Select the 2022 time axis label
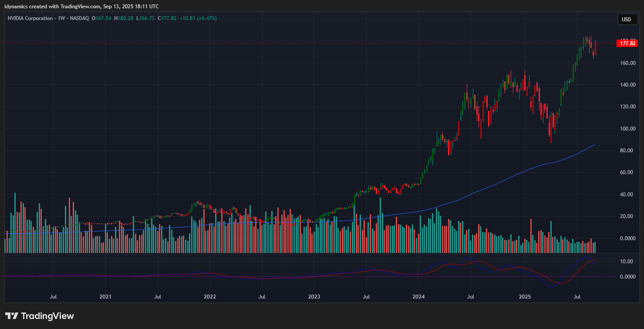This screenshot has width=644, height=329. (x=210, y=296)
